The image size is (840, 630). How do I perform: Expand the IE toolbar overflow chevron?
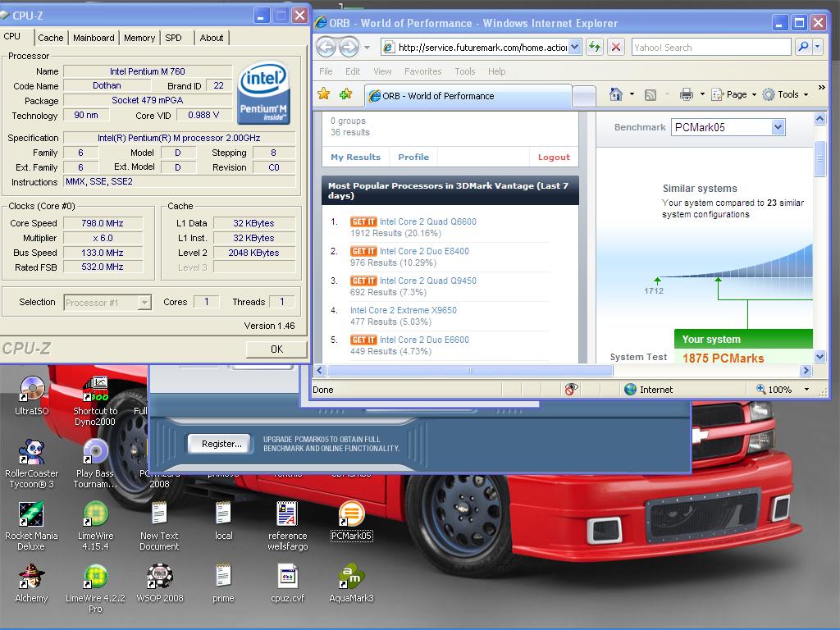point(822,87)
